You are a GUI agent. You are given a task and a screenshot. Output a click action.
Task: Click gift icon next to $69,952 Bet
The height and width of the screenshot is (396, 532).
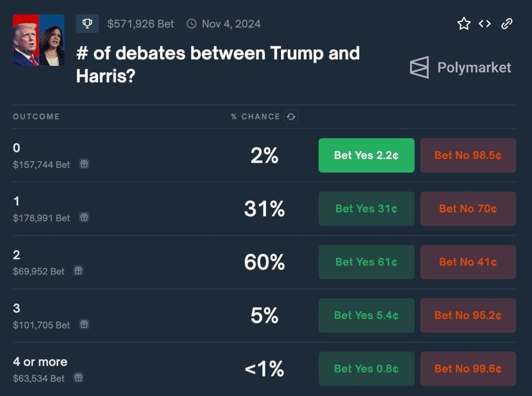pyautogui.click(x=78, y=271)
